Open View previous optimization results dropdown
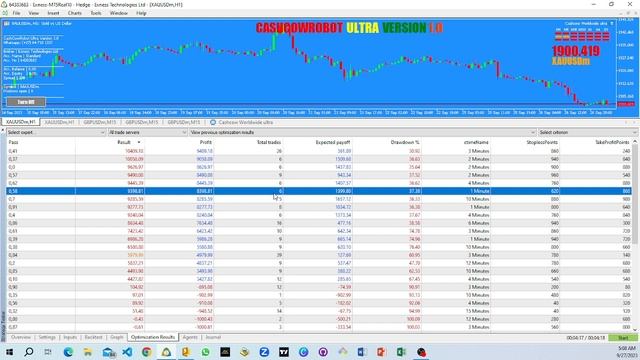 coord(362,132)
